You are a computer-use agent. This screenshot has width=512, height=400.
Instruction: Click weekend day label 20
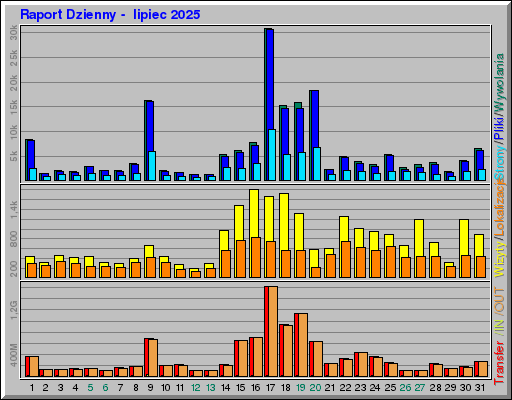(315, 388)
